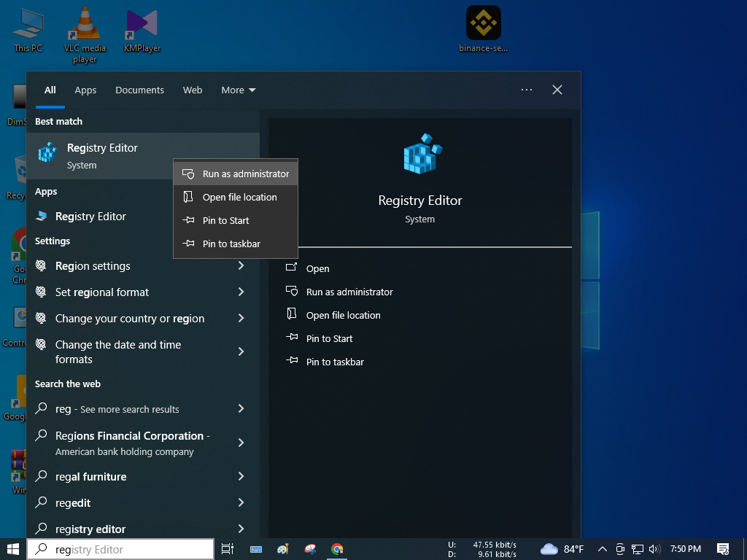
Task: Open This PC desktop icon
Action: point(28,31)
